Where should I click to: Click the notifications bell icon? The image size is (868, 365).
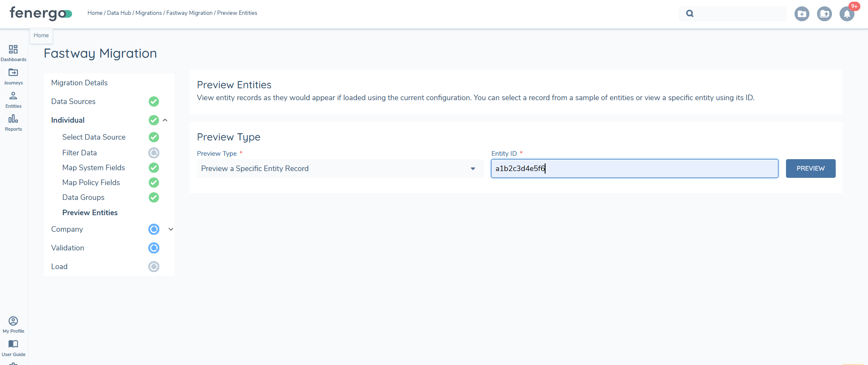(847, 14)
